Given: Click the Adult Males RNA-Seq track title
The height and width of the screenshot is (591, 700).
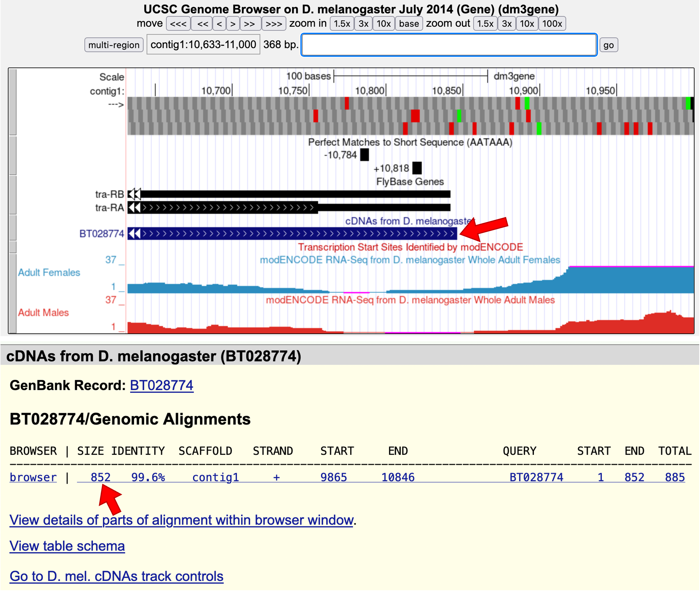Looking at the screenshot, I should pos(410,300).
